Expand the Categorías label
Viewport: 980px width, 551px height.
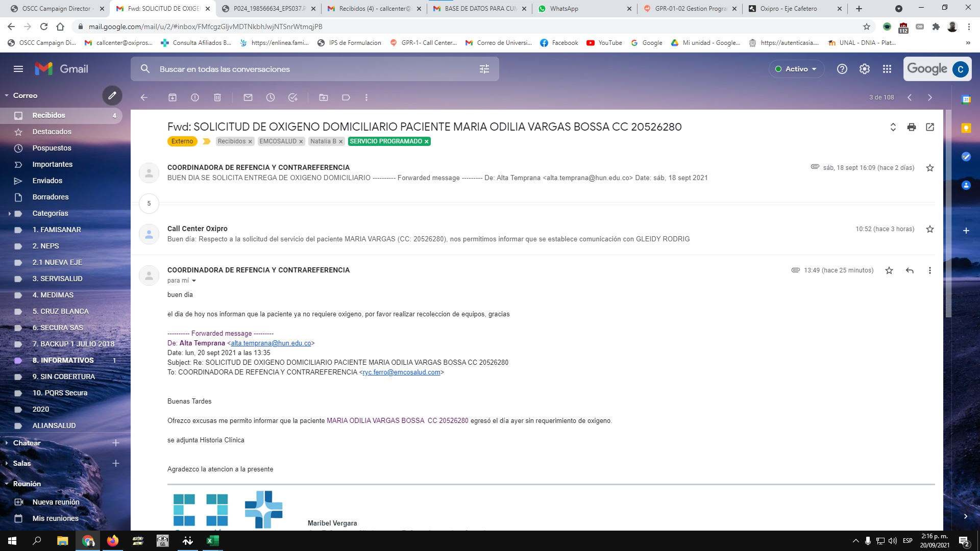(x=10, y=213)
